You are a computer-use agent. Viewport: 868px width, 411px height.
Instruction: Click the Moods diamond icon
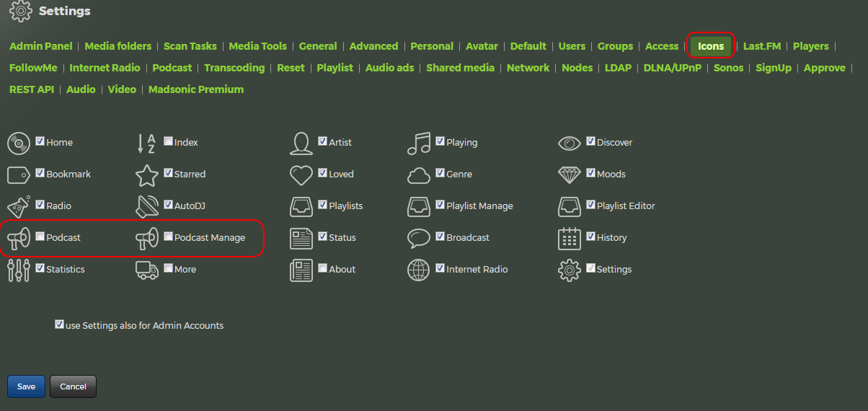tap(570, 174)
